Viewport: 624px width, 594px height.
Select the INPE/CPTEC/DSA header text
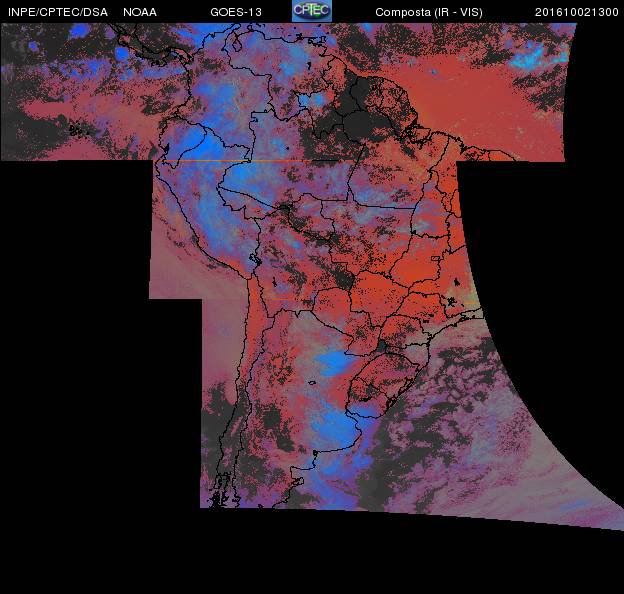(x=58, y=12)
